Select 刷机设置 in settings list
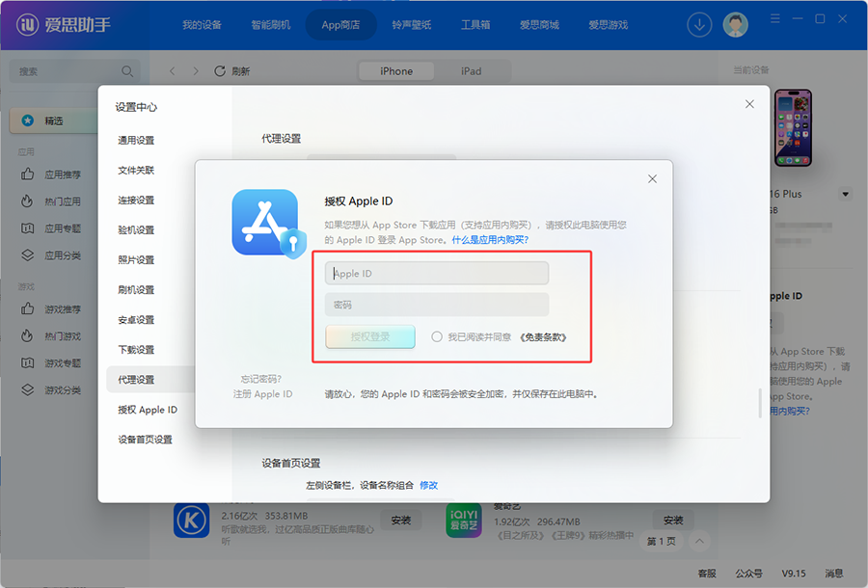 click(x=136, y=290)
